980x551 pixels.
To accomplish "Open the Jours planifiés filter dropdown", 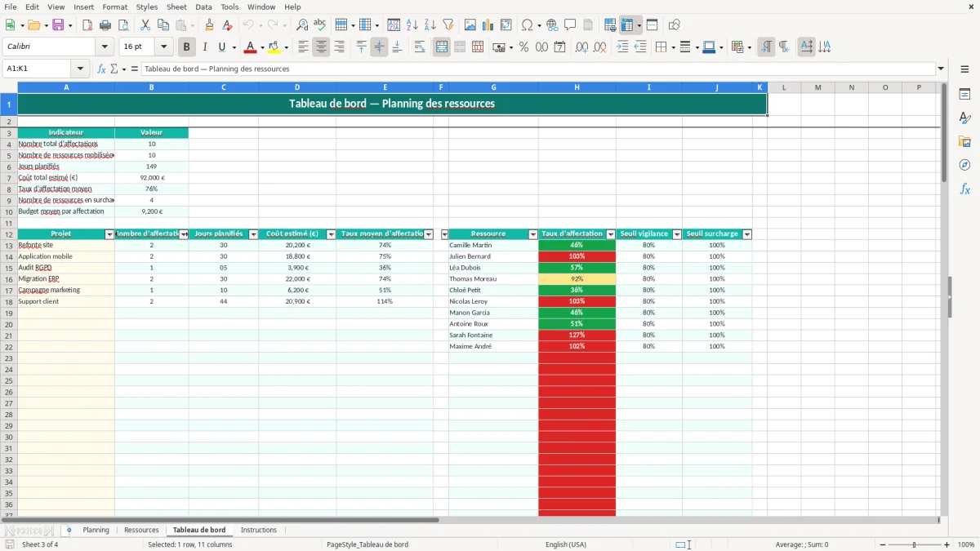I will tap(253, 234).
